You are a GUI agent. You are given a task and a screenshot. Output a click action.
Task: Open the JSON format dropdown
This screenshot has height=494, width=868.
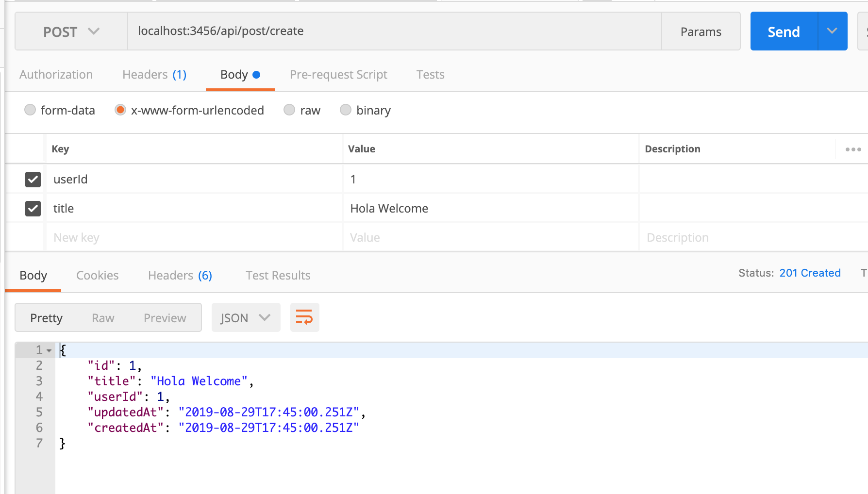pyautogui.click(x=246, y=318)
